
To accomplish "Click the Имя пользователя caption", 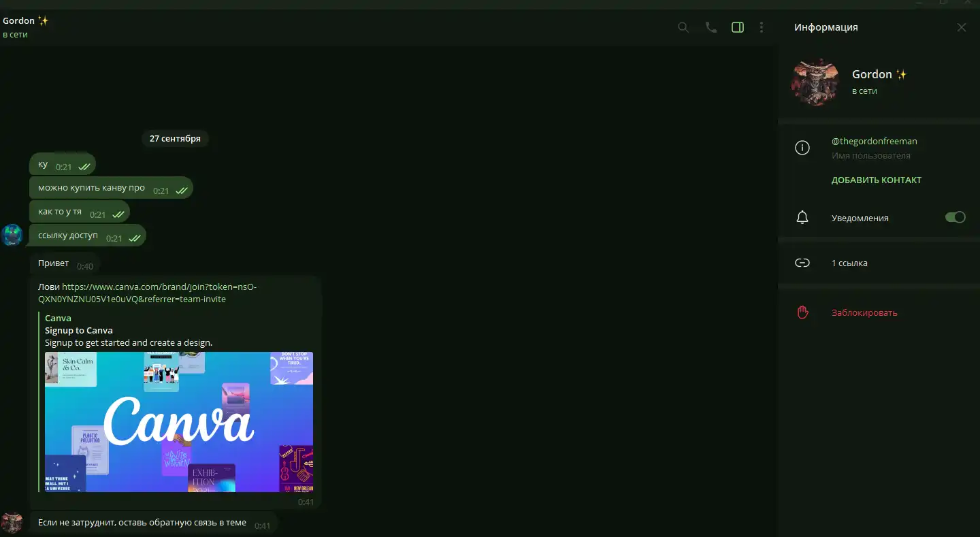I will 871,156.
